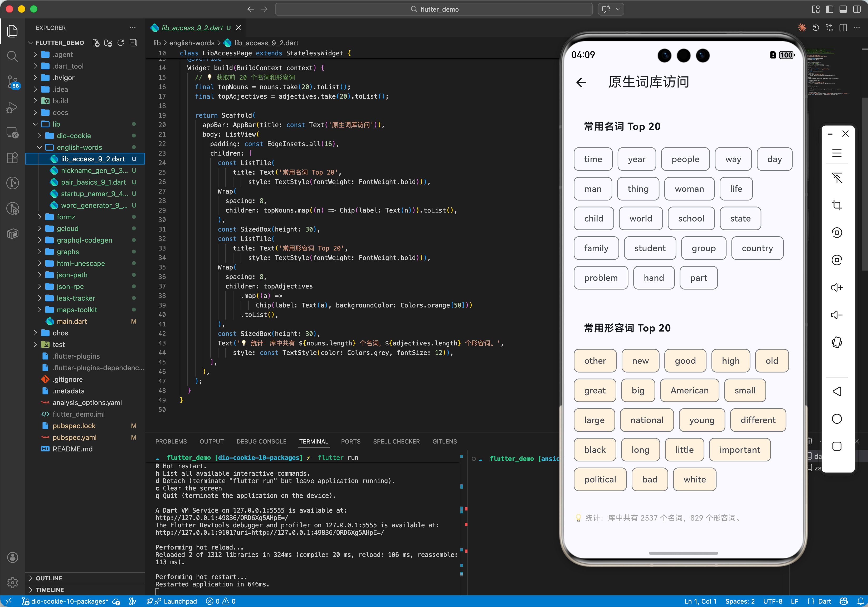Tap the back arrow in phone app bar
868x607 pixels.
[581, 82]
